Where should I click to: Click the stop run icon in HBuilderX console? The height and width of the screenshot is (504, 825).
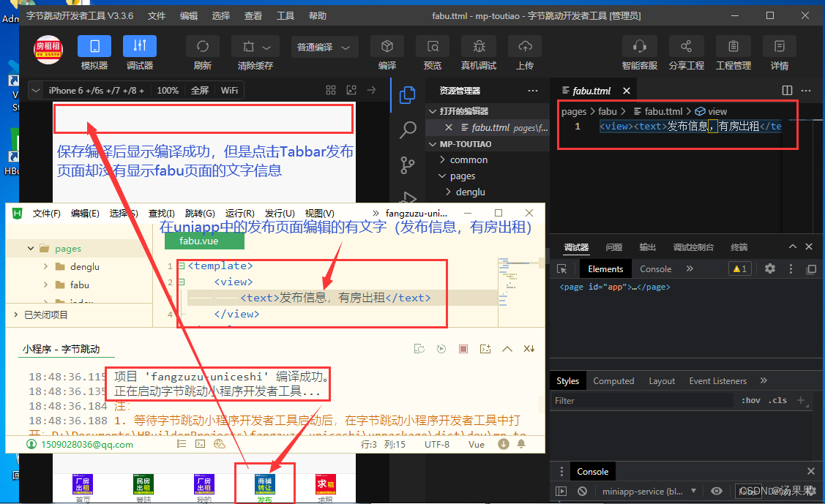463,349
